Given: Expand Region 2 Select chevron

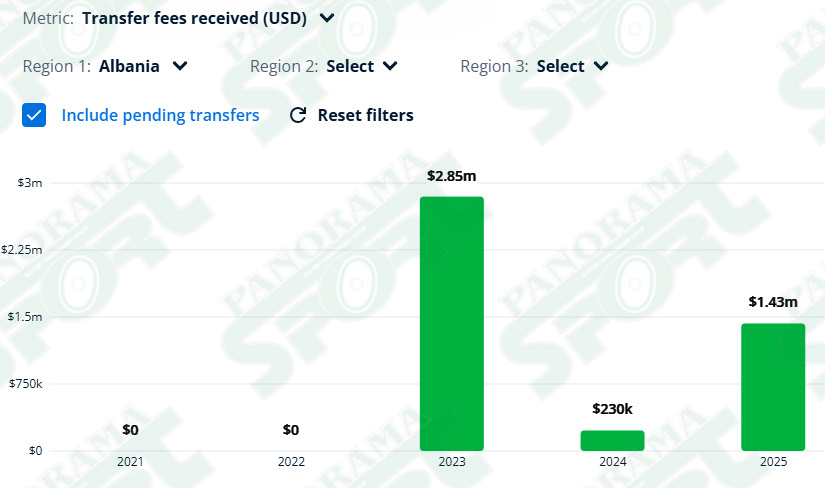Looking at the screenshot, I should (x=390, y=66).
